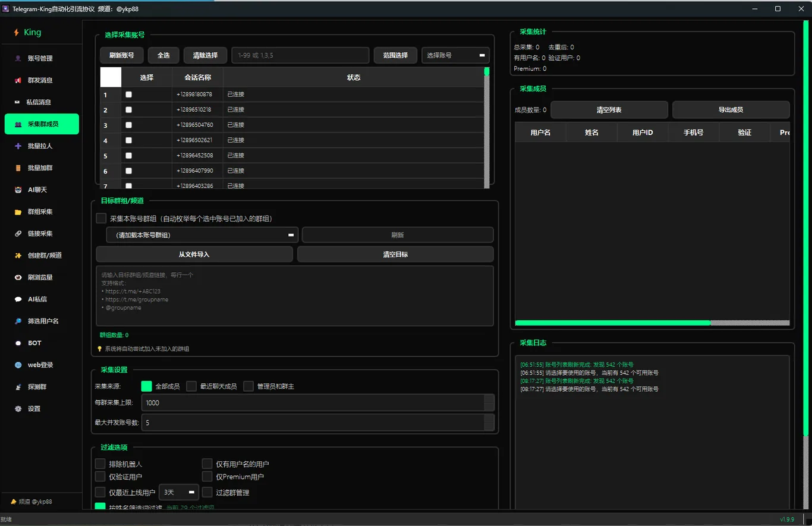
Task: Click the 群发消息 megaphone icon
Action: point(18,80)
